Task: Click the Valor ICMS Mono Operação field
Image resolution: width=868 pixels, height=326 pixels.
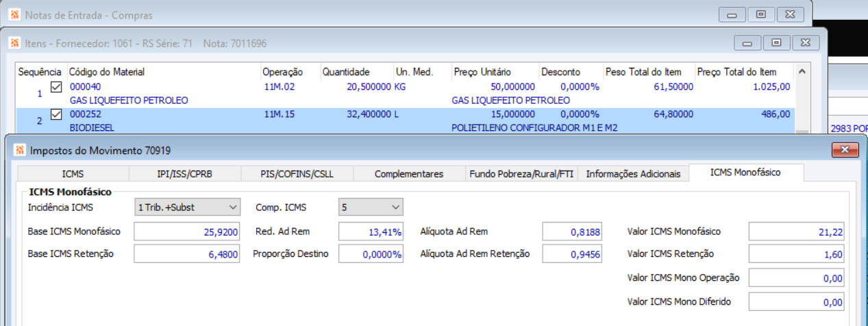Action: [797, 277]
